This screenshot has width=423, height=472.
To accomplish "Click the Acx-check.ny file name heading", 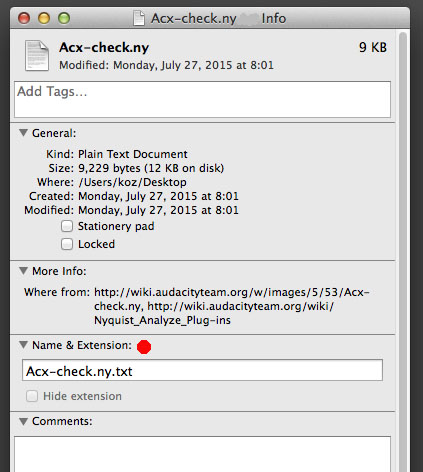I will (x=104, y=48).
